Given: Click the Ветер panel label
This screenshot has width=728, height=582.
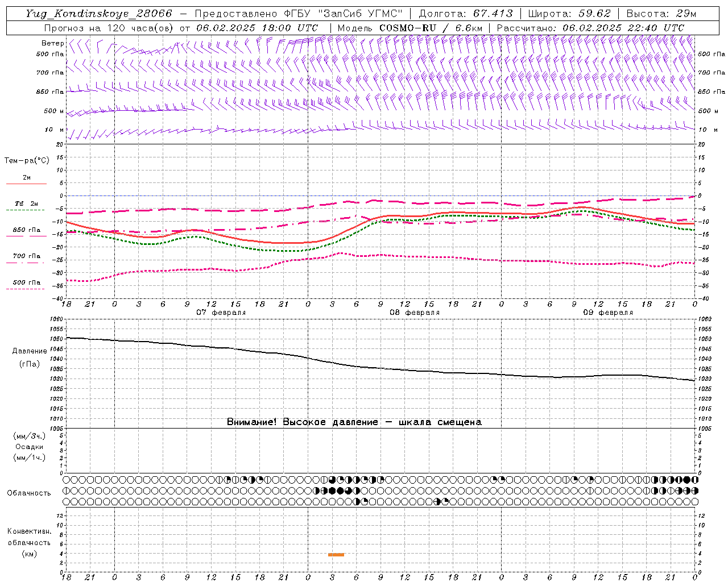Looking at the screenshot, I should pyautogui.click(x=53, y=43).
